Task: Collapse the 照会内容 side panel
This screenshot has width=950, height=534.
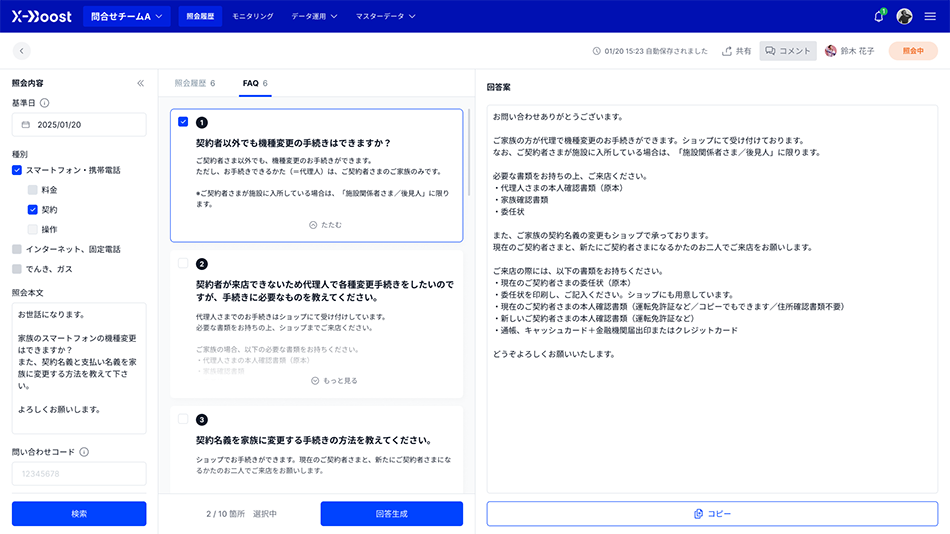Action: point(140,84)
